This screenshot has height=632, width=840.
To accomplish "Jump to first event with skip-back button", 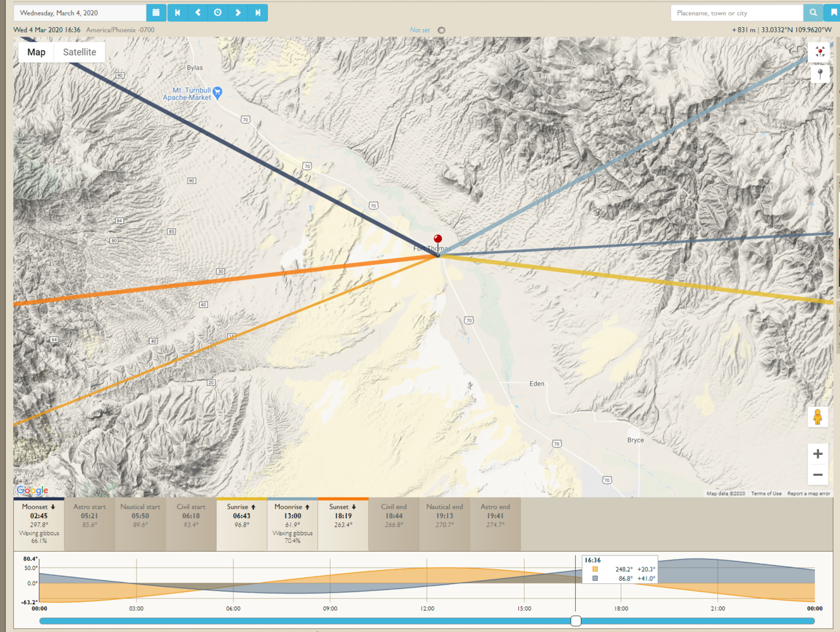I will point(178,13).
